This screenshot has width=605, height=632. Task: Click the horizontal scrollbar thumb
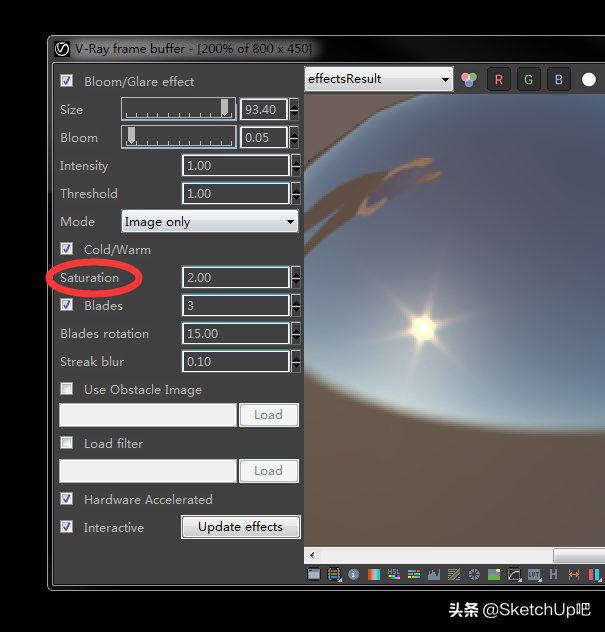[579, 555]
